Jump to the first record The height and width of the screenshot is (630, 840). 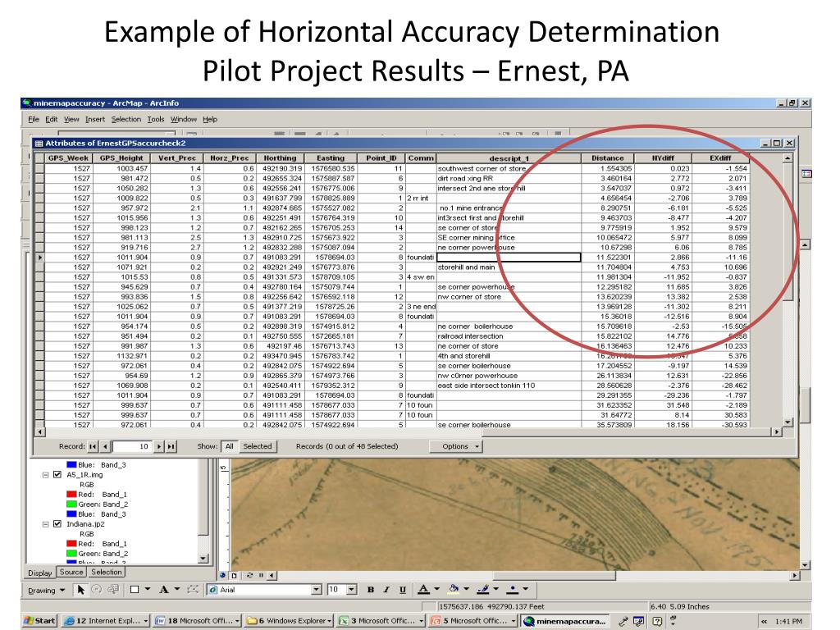click(92, 446)
